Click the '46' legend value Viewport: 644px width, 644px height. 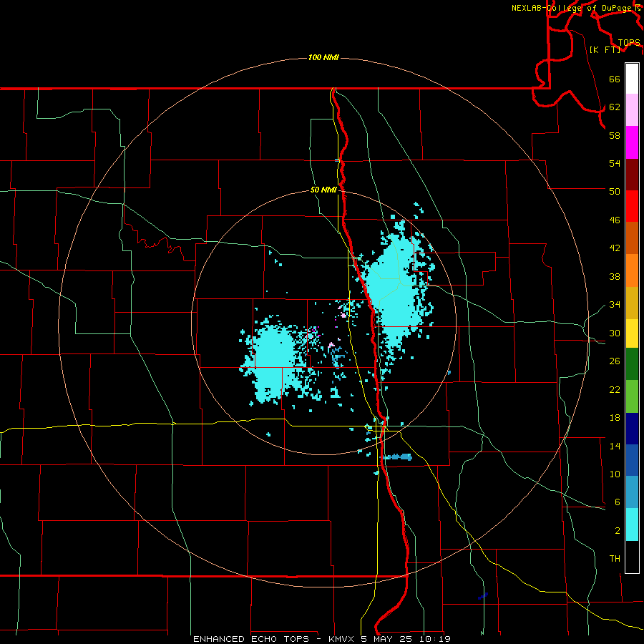point(615,220)
